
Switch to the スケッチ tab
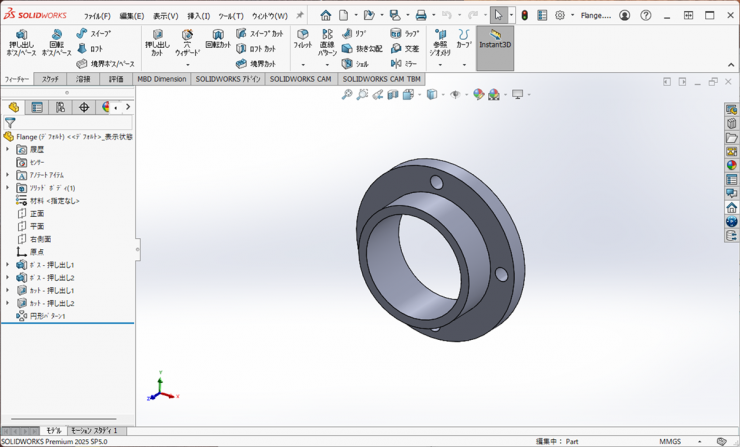50,79
